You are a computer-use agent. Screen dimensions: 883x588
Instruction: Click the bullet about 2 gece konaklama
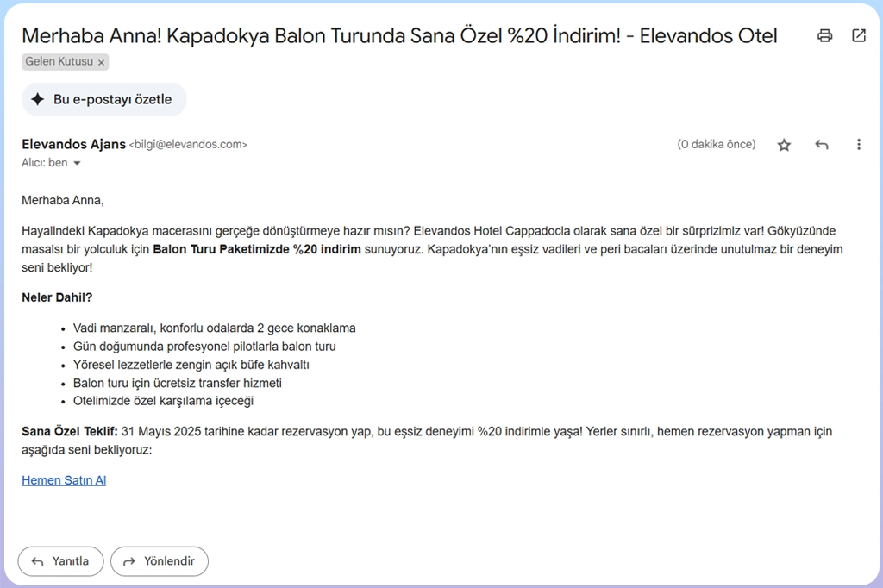[215, 328]
